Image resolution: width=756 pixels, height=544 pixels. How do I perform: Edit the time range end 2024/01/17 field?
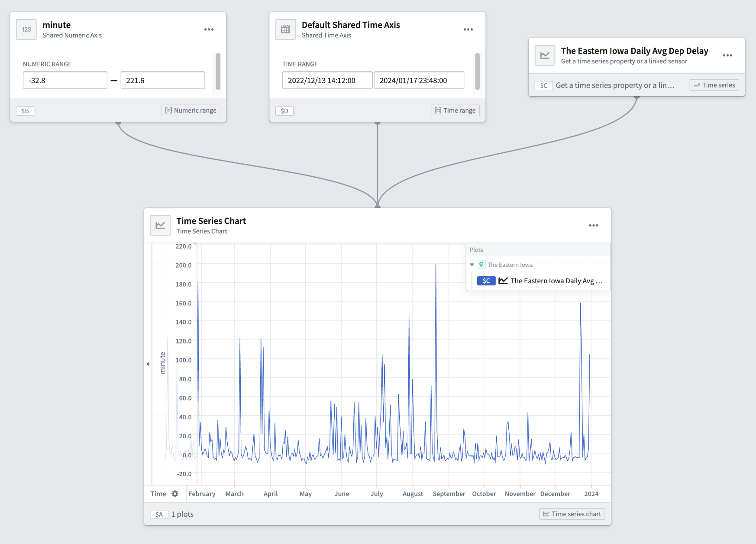(x=419, y=80)
